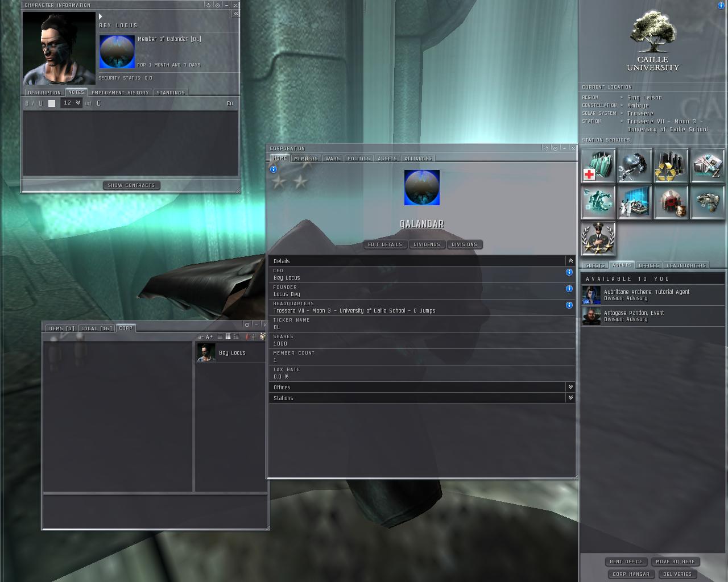
Task: Increase chat font size with A+ icon
Action: [209, 337]
